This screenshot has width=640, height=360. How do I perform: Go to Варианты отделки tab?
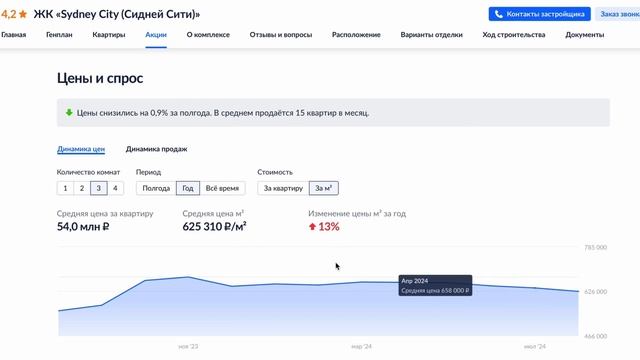coord(431,35)
